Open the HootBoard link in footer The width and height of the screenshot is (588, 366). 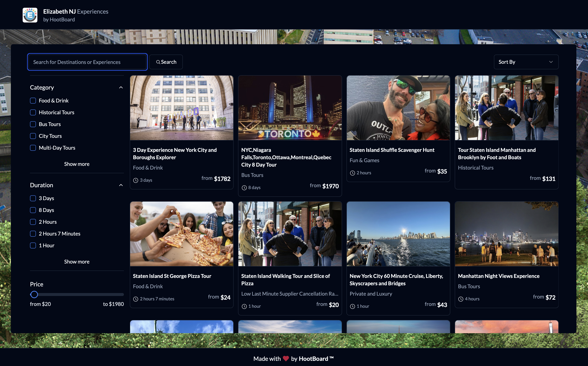pyautogui.click(x=313, y=359)
